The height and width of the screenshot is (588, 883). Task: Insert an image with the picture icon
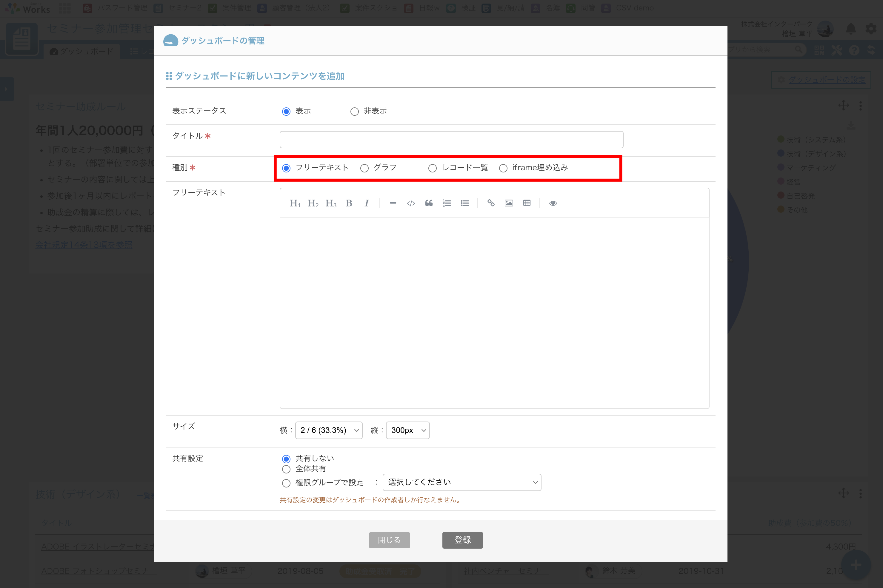509,203
